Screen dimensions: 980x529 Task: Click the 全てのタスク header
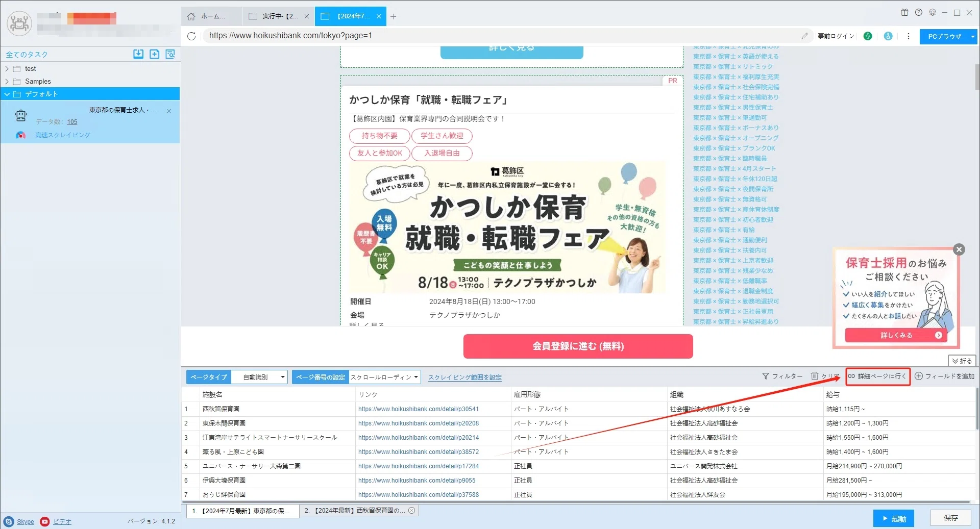tap(27, 55)
